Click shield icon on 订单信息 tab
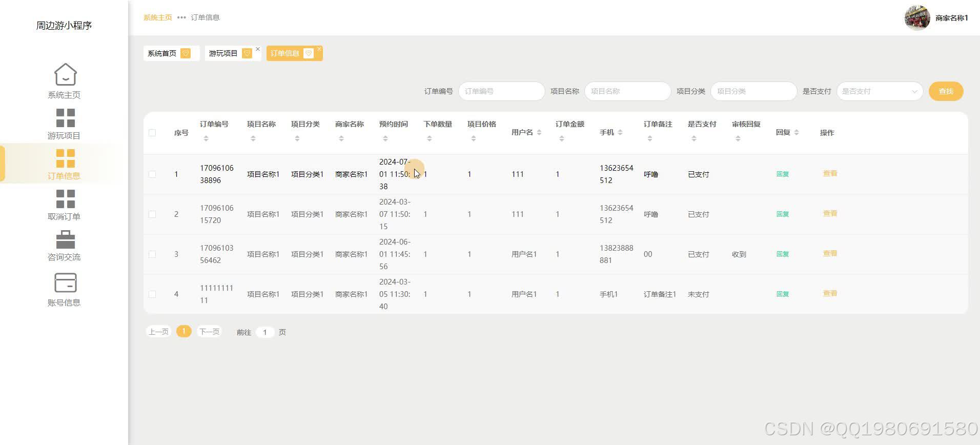Screen dimensions: 980x445 pos(309,53)
